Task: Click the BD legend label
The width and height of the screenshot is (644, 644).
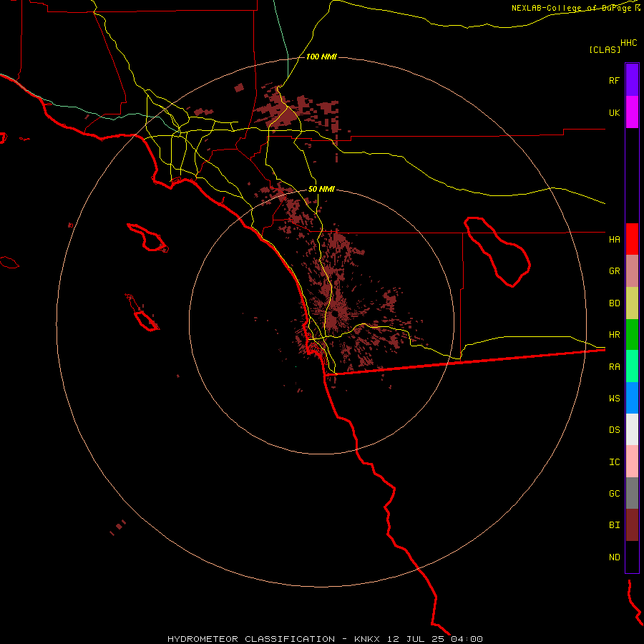Action: pos(615,303)
